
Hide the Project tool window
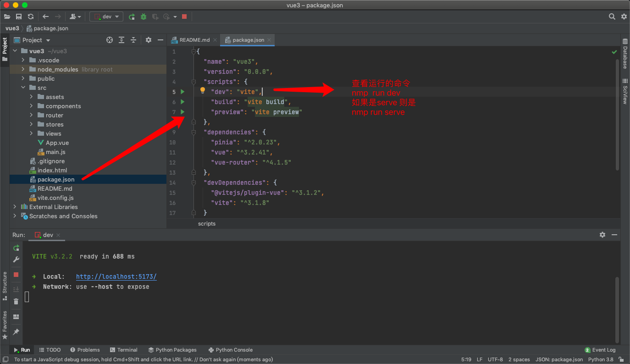[x=160, y=40]
